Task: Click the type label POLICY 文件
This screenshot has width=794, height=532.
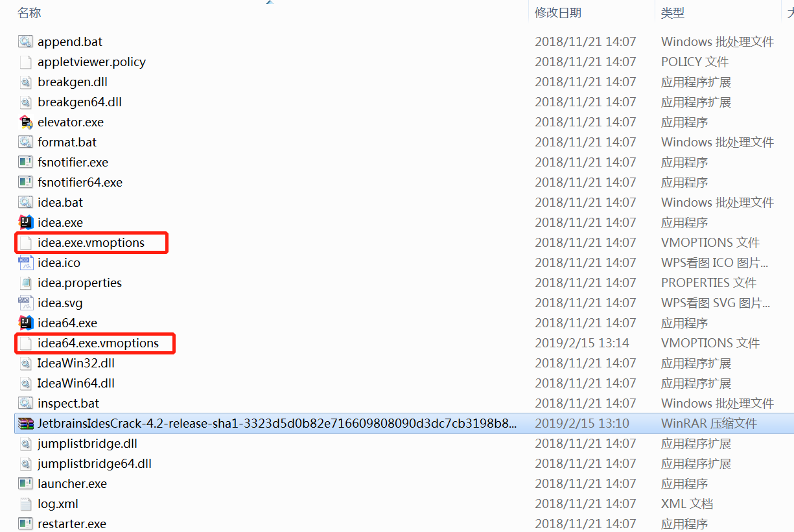Action: pyautogui.click(x=695, y=62)
